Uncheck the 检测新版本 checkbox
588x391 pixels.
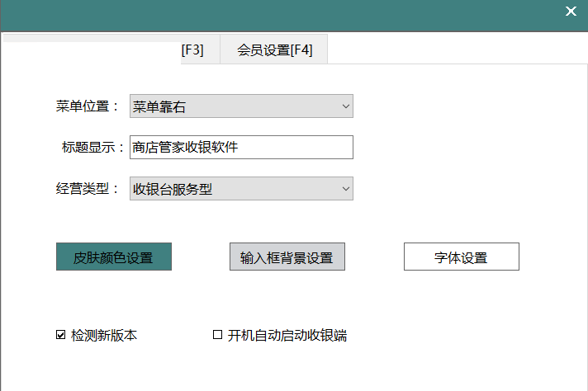coord(60,335)
